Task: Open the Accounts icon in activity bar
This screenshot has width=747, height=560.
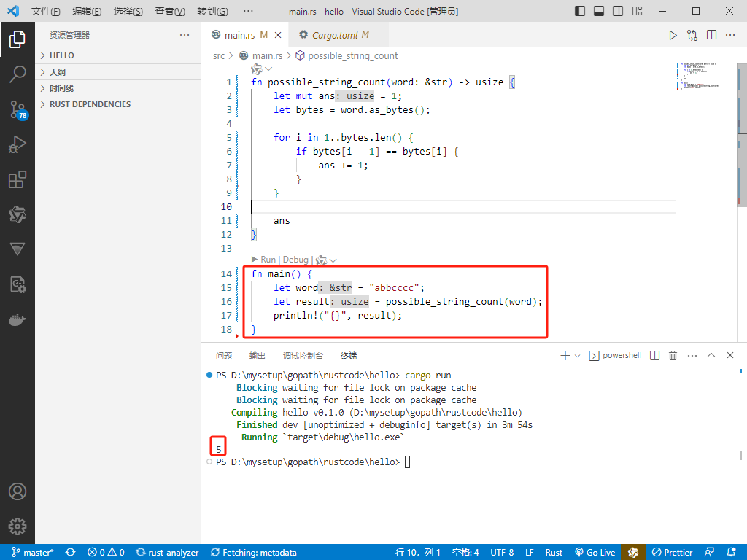Action: [x=18, y=491]
